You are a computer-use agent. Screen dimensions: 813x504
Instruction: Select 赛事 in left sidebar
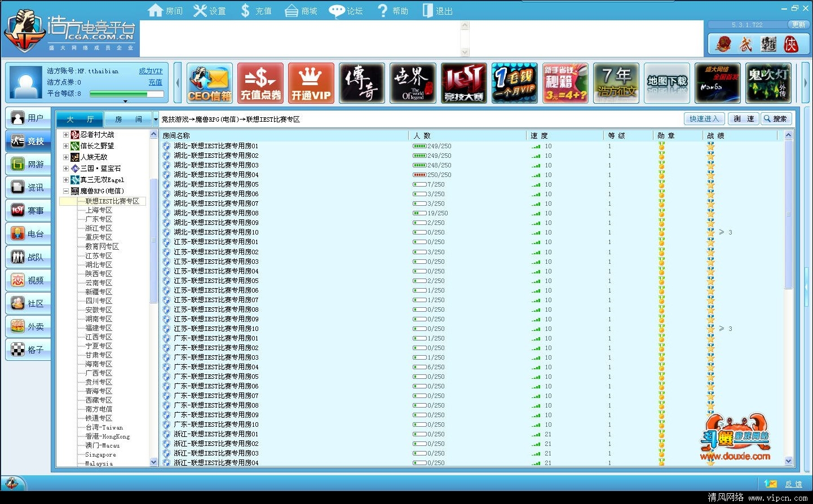click(28, 210)
